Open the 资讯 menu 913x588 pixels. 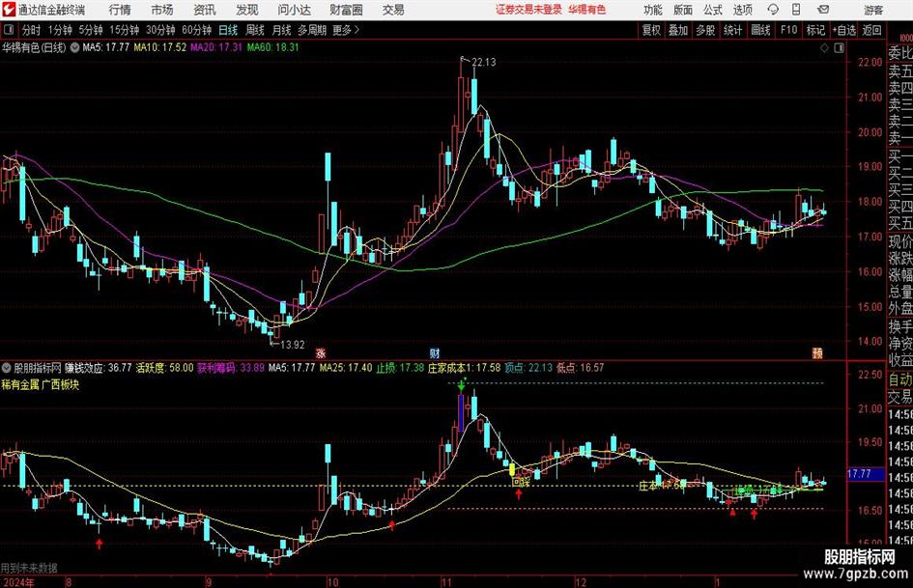click(205, 10)
